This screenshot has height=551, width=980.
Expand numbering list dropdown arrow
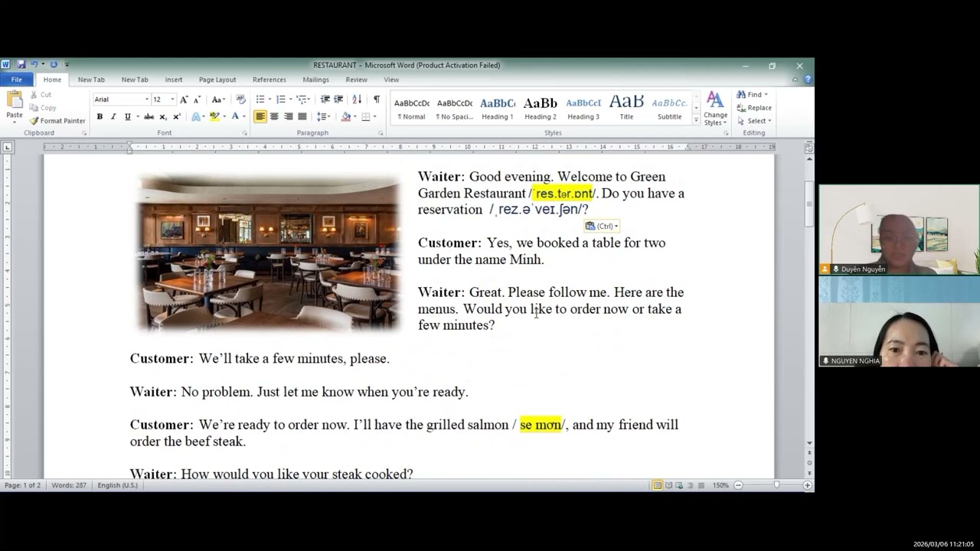point(290,99)
